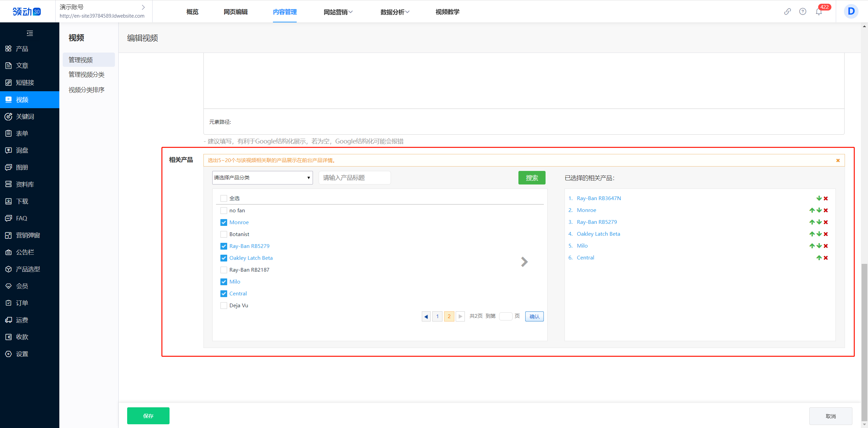Open the 请选择产品分类 category dropdown
868x428 pixels.
point(262,178)
